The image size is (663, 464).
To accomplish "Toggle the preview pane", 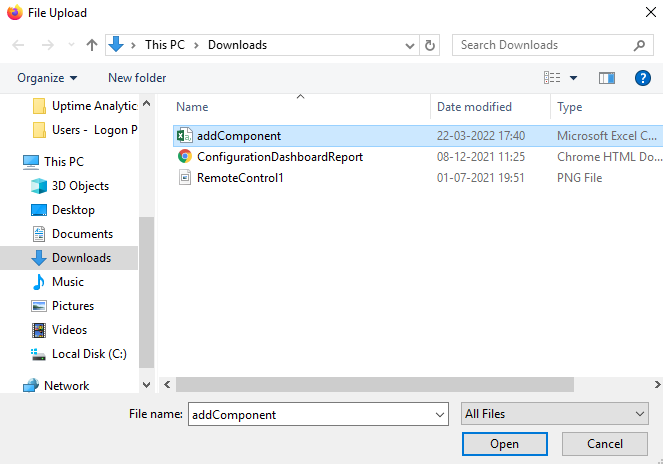I will click(x=607, y=78).
